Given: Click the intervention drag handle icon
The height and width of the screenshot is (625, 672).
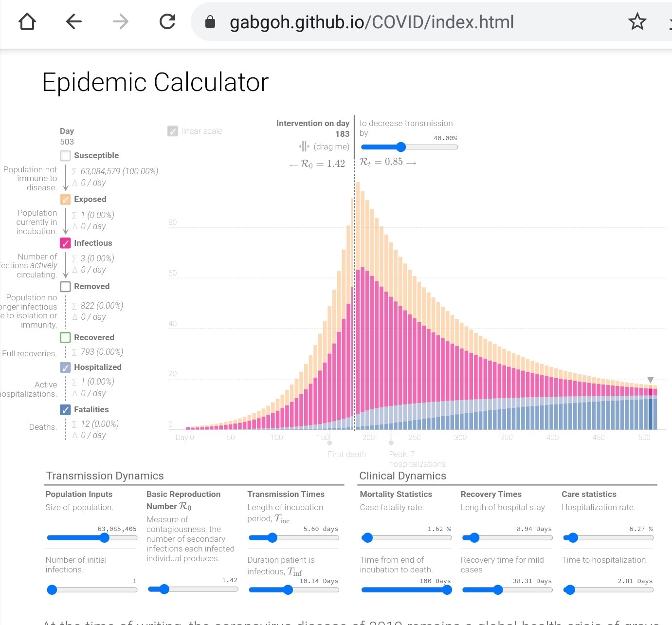Looking at the screenshot, I should tap(304, 147).
